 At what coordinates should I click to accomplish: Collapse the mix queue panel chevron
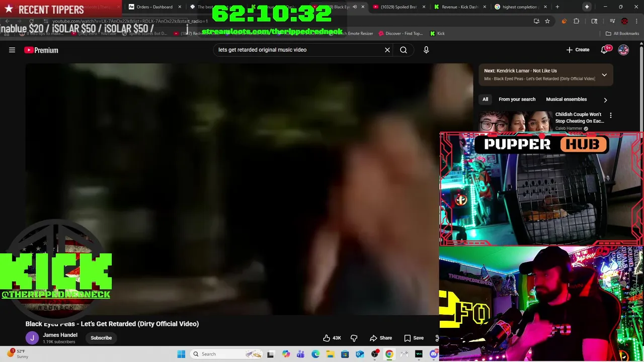coord(604,75)
